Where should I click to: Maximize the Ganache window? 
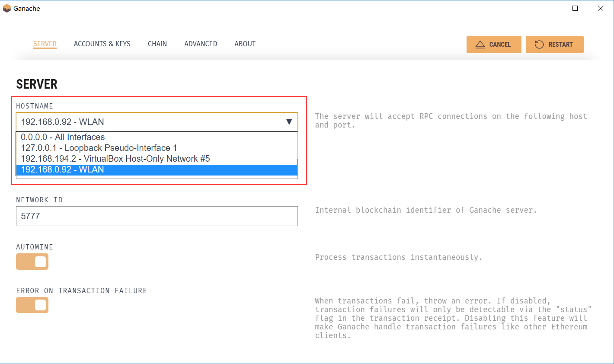coord(575,8)
